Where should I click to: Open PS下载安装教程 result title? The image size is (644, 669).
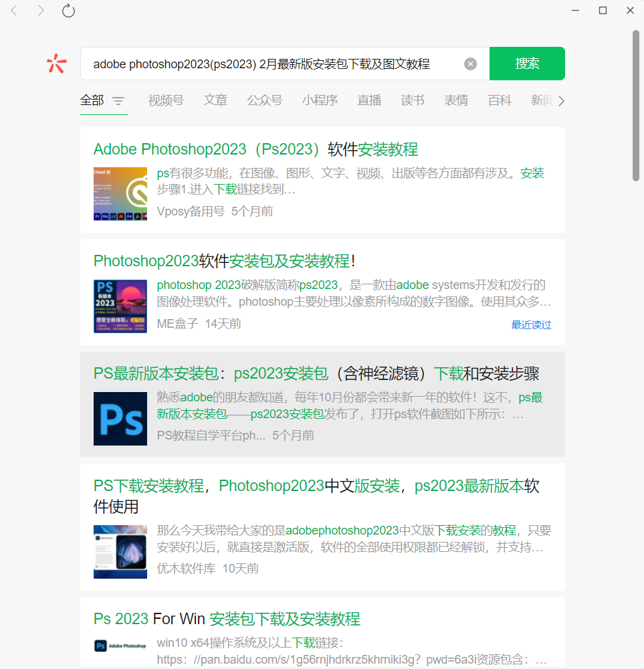316,496
